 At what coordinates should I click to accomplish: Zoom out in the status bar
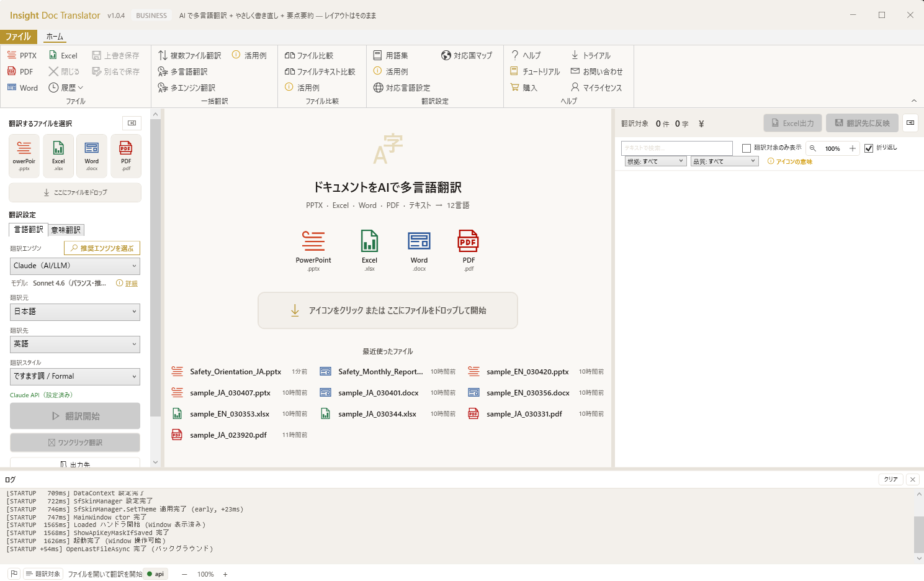[184, 574]
